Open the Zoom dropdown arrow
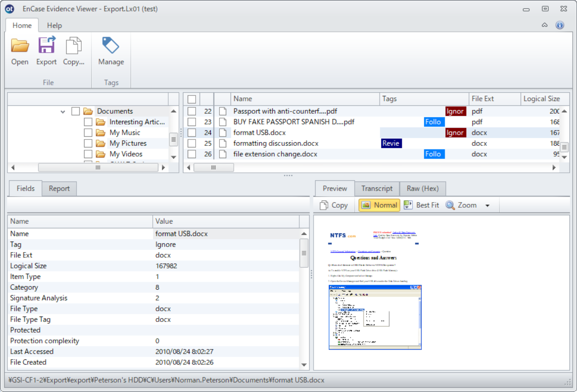 [x=487, y=205]
